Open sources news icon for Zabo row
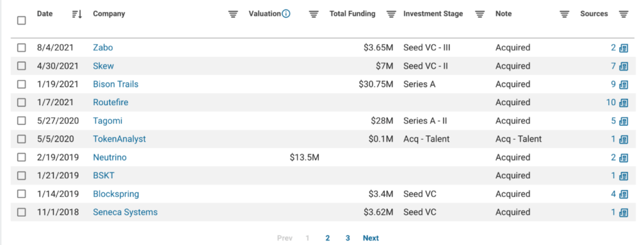This screenshot has width=644, height=245. coord(624,48)
